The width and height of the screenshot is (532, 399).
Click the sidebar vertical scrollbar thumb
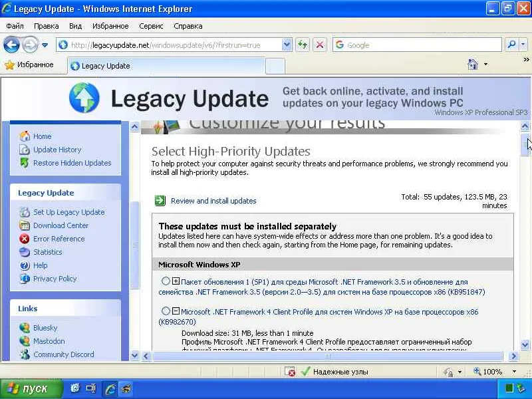click(135, 245)
